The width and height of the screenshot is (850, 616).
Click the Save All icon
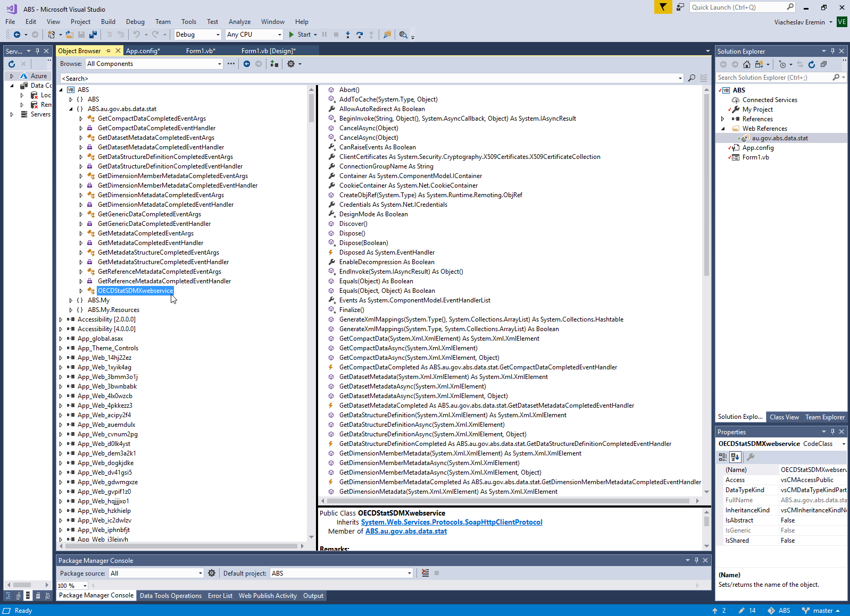(x=93, y=35)
